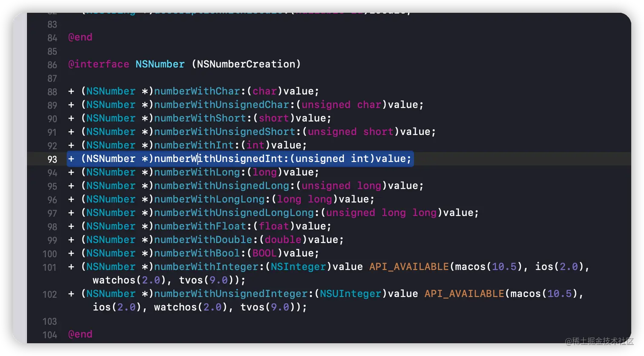Click 'watchos(2.0), tvos(9.0));' continuation of line 101
Image resolution: width=644 pixels, height=356 pixels.
tap(169, 281)
